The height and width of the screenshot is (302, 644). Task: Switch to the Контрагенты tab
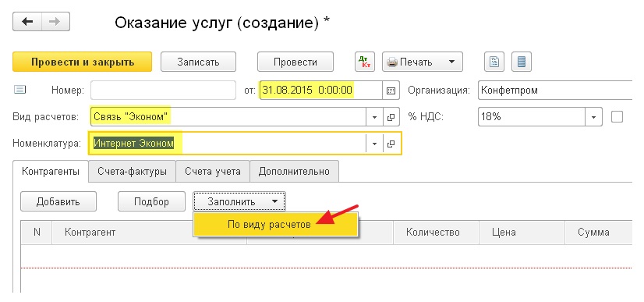(51, 172)
